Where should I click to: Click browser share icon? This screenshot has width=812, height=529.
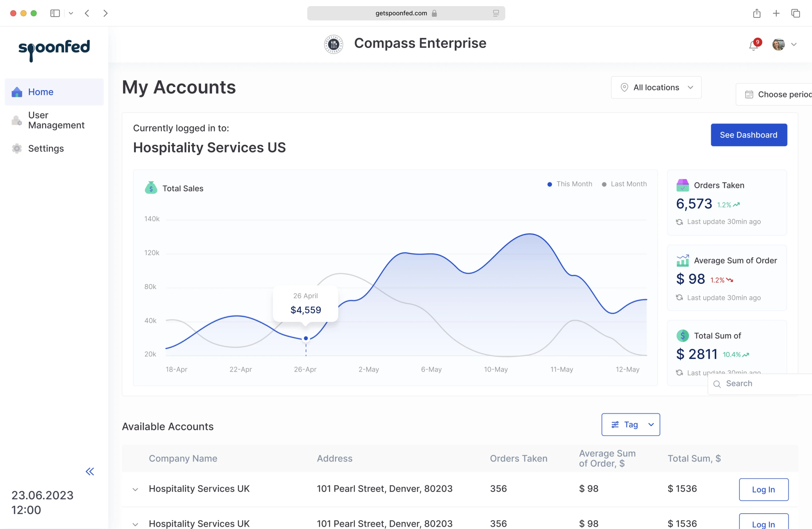click(757, 13)
